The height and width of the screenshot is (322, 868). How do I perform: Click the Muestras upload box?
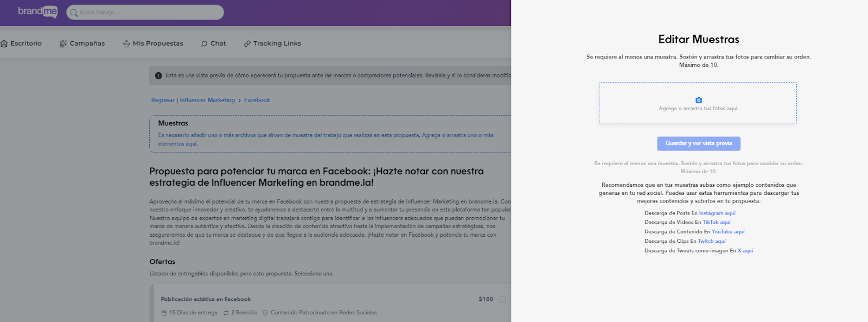point(330,134)
